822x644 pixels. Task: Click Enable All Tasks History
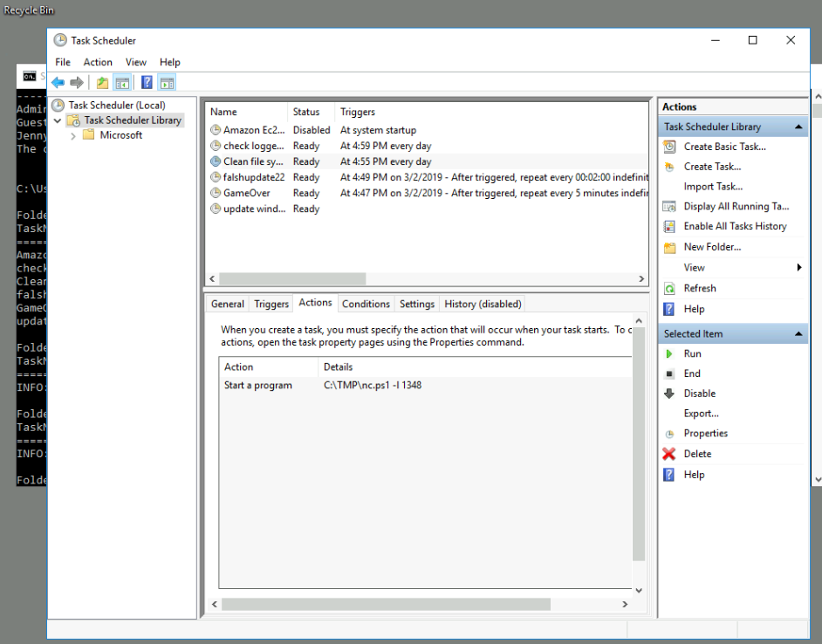pos(735,226)
